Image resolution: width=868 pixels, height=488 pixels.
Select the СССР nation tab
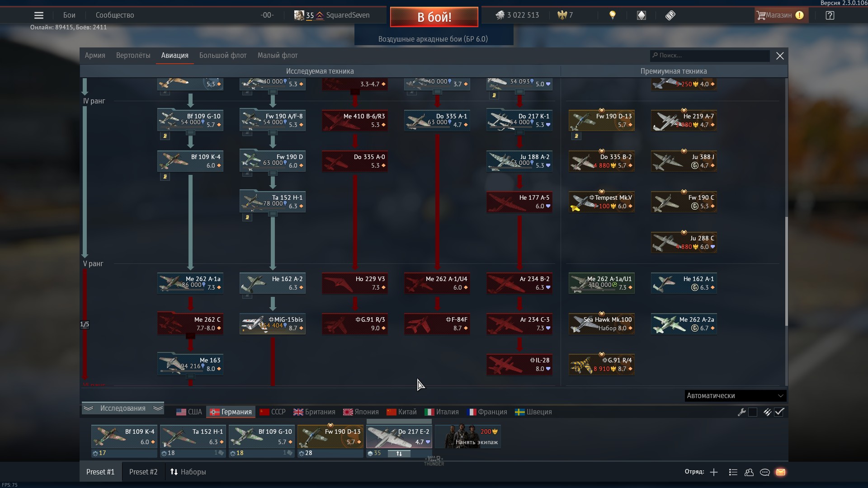(273, 412)
